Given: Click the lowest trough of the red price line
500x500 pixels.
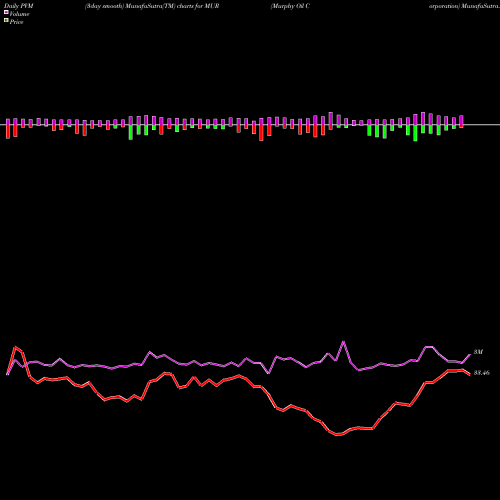Looking at the screenshot, I should coord(338,434).
